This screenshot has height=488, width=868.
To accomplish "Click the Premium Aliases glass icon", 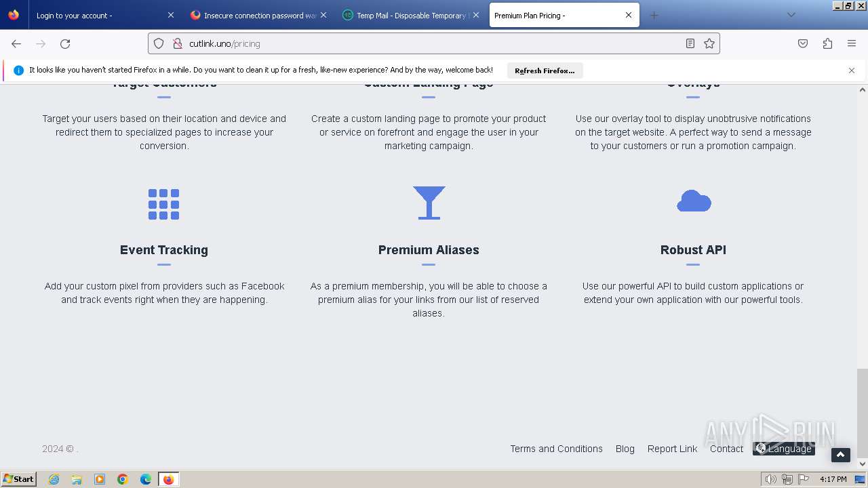I will coord(429,203).
